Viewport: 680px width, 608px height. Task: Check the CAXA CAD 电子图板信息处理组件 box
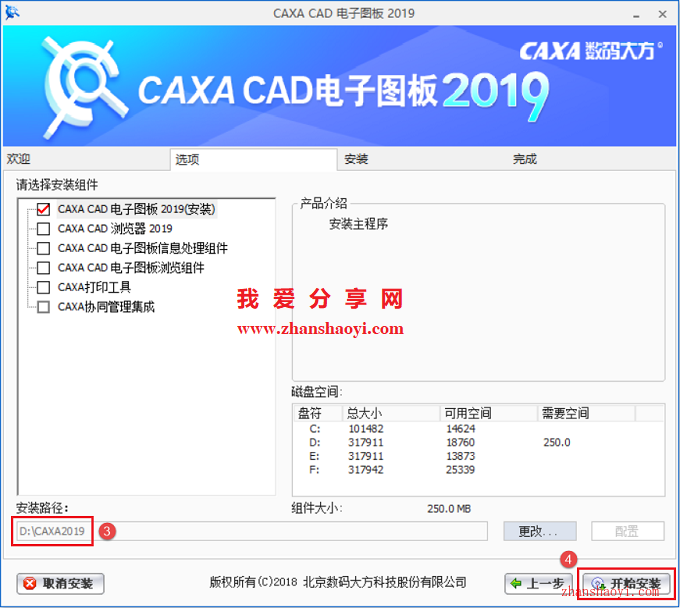tap(43, 248)
